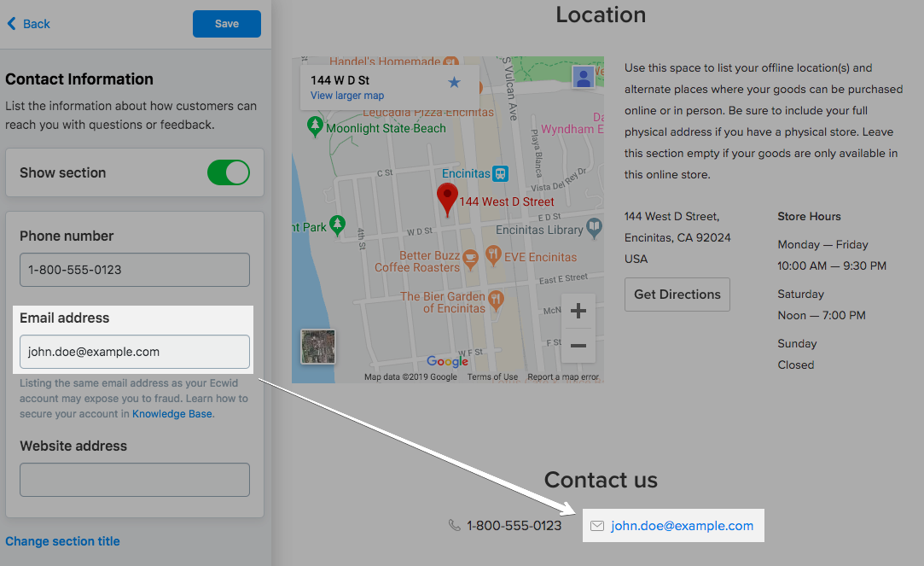Switch to satellite view via the map thumbnail
924x566 pixels.
tap(317, 346)
